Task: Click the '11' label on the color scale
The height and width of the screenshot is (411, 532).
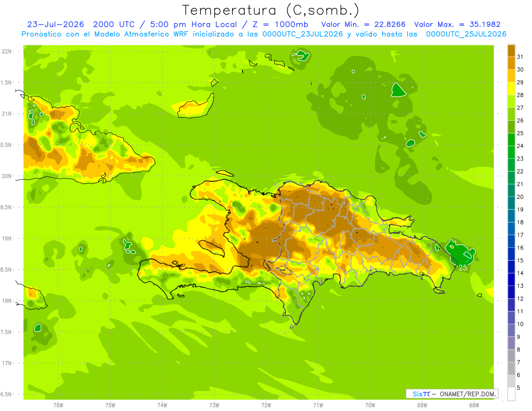Action: pyautogui.click(x=520, y=311)
